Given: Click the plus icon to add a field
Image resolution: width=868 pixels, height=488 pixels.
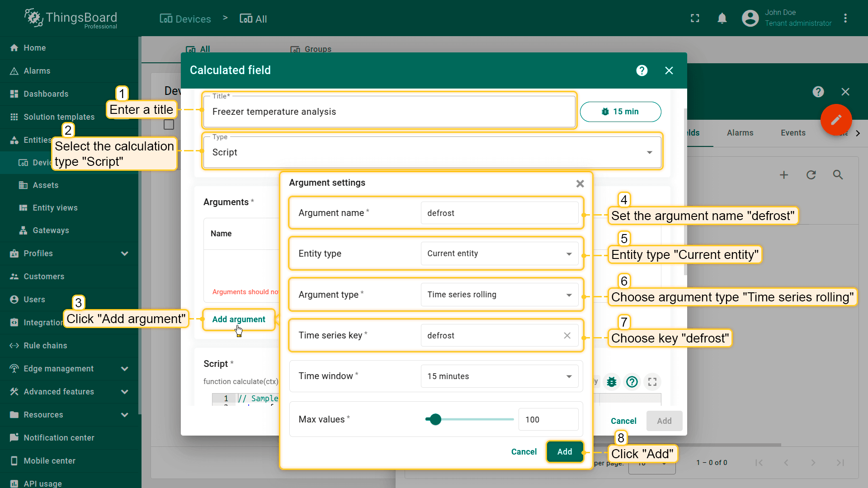Looking at the screenshot, I should click(x=784, y=175).
